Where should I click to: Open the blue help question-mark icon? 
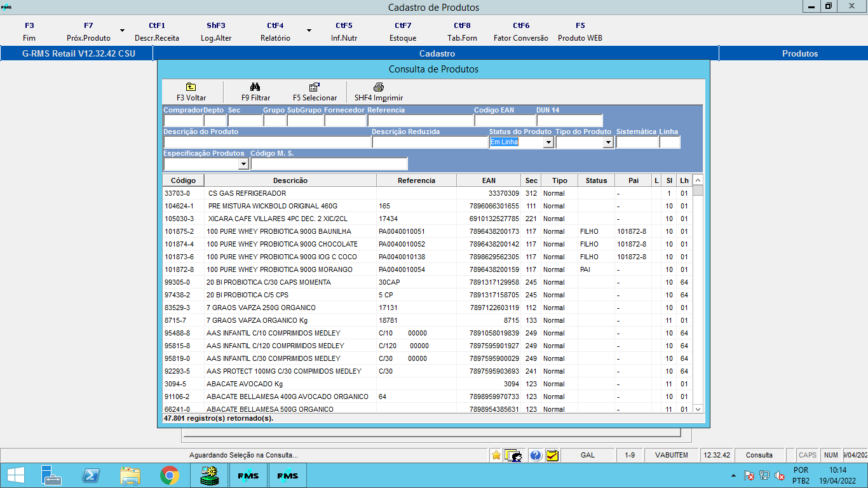tap(535, 455)
